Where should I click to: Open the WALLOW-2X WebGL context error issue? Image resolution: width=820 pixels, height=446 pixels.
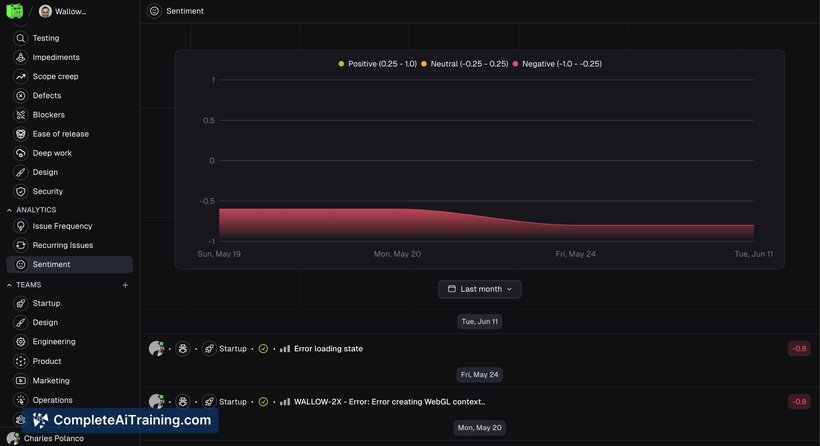click(389, 402)
